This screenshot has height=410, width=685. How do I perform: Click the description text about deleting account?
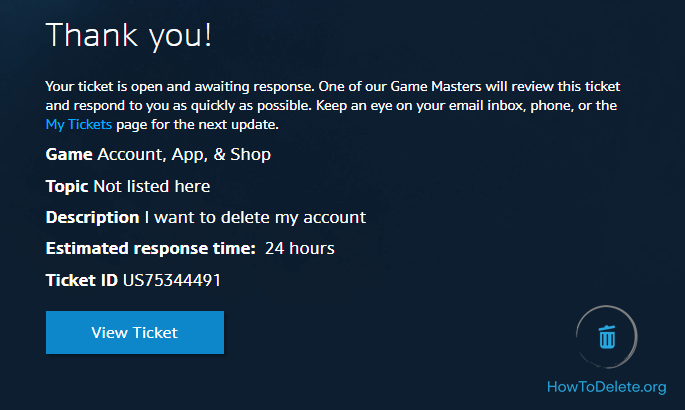click(x=255, y=217)
